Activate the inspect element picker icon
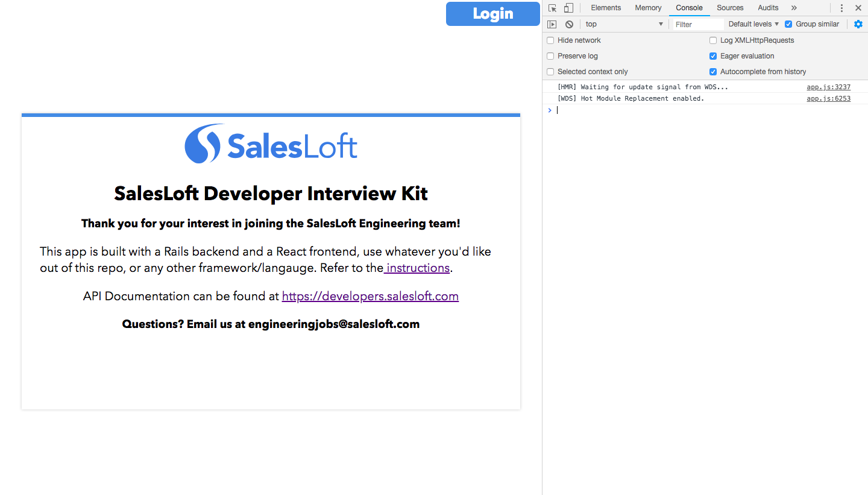The height and width of the screenshot is (495, 868). coord(552,8)
